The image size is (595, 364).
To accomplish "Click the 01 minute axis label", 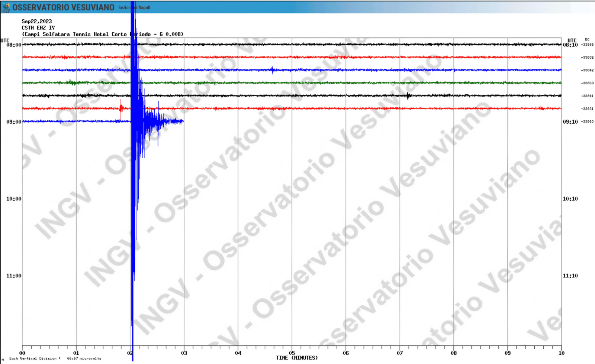I will (76, 353).
